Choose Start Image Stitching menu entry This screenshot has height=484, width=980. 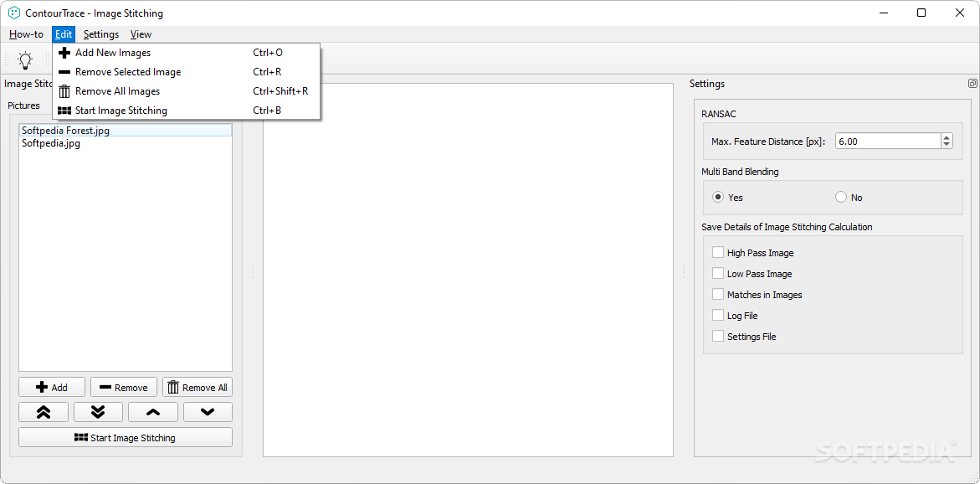click(187, 111)
